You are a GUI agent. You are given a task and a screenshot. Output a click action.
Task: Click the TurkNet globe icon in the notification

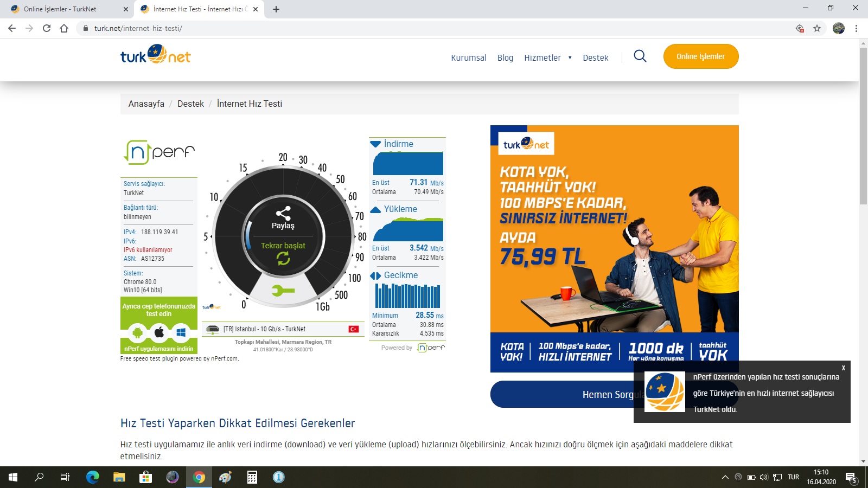[x=665, y=392]
